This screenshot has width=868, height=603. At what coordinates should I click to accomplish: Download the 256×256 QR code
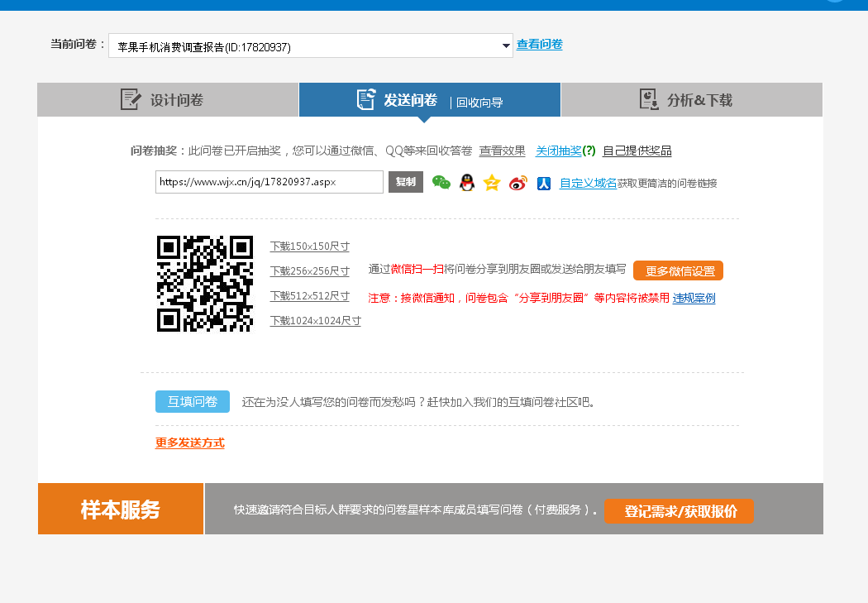309,270
